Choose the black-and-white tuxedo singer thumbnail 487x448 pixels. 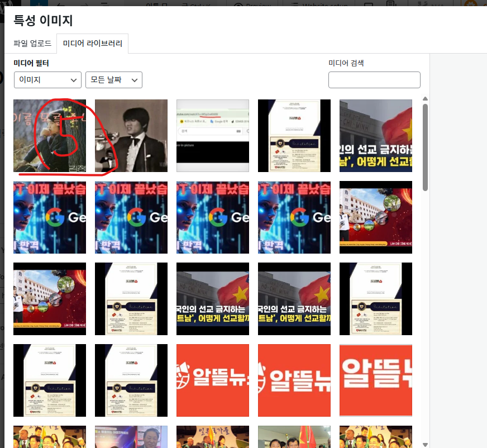[x=131, y=136]
